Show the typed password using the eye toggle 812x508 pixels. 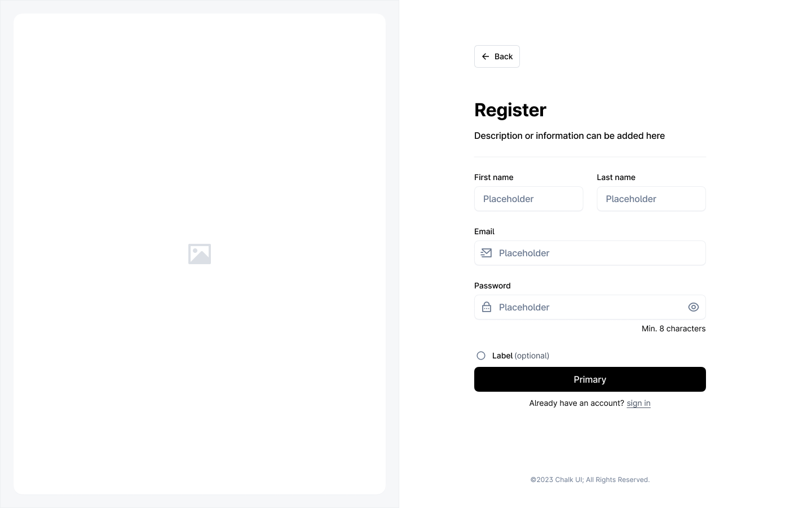pos(693,307)
